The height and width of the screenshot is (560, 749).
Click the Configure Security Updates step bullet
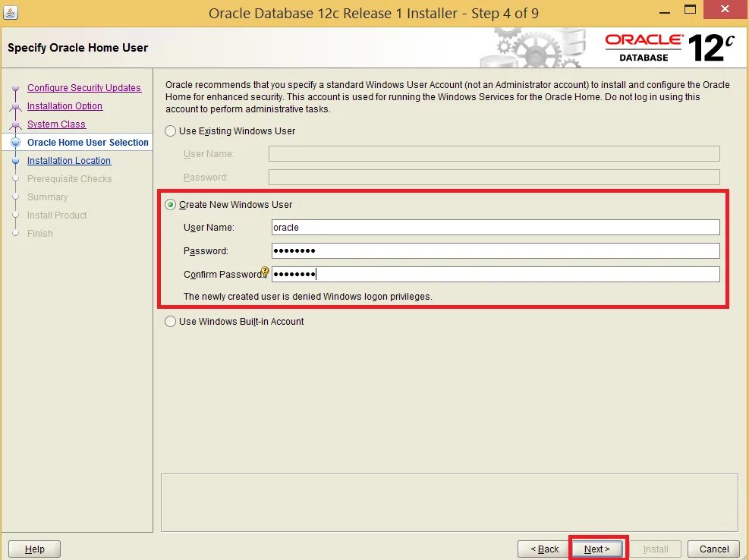click(x=16, y=88)
